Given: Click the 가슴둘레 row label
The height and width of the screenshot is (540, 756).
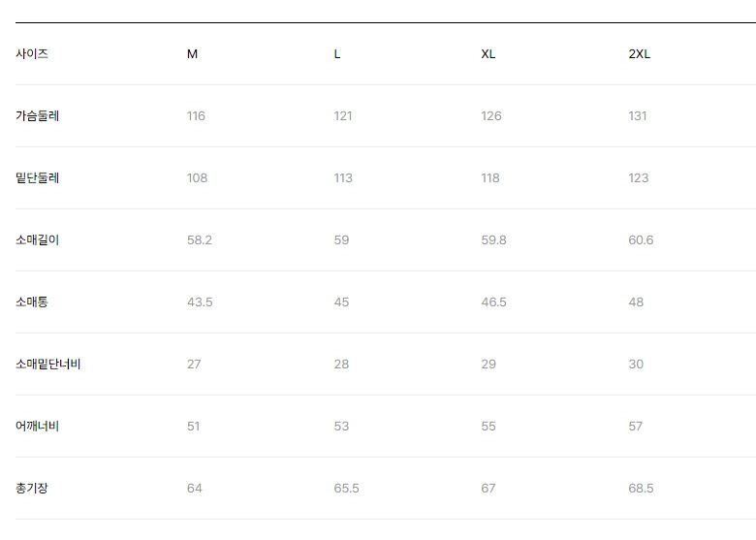Looking at the screenshot, I should coord(37,115).
